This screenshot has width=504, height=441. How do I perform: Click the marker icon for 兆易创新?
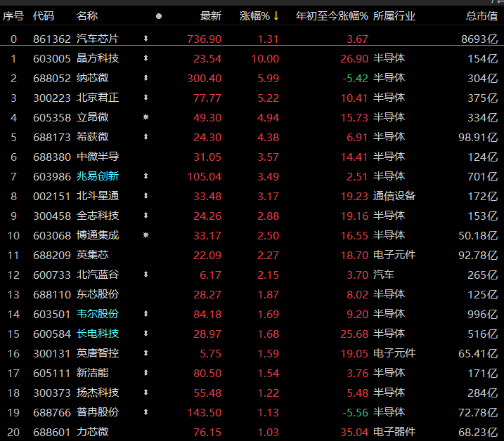146,176
